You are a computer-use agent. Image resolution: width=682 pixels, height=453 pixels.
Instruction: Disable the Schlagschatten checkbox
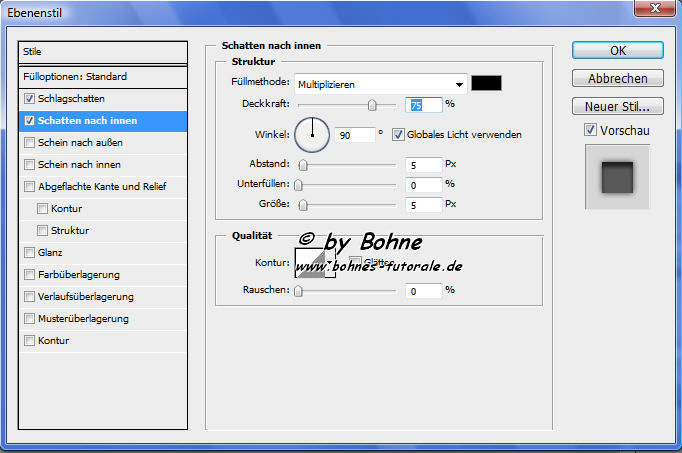click(29, 99)
